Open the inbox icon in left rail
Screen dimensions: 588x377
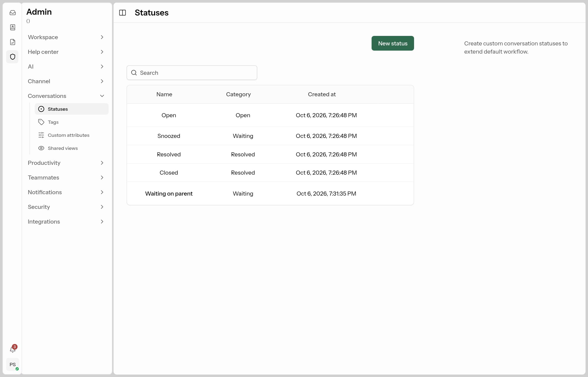point(13,13)
